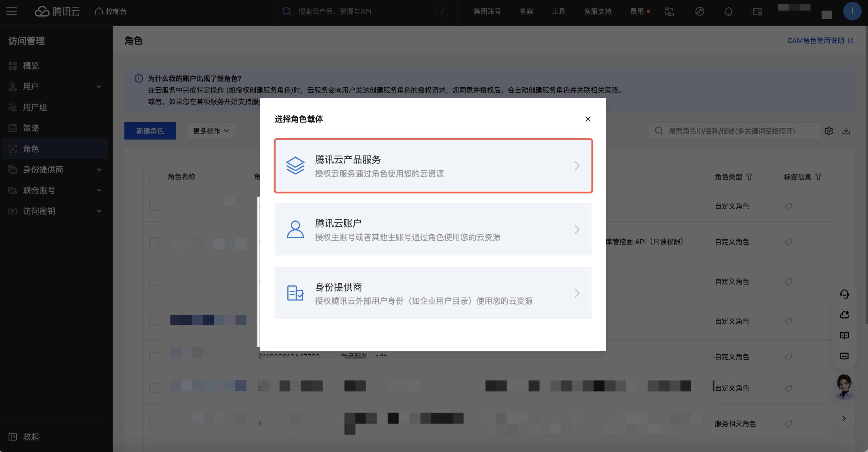This screenshot has width=868, height=452.
Task: Open the user avatar account menu
Action: pos(852,11)
